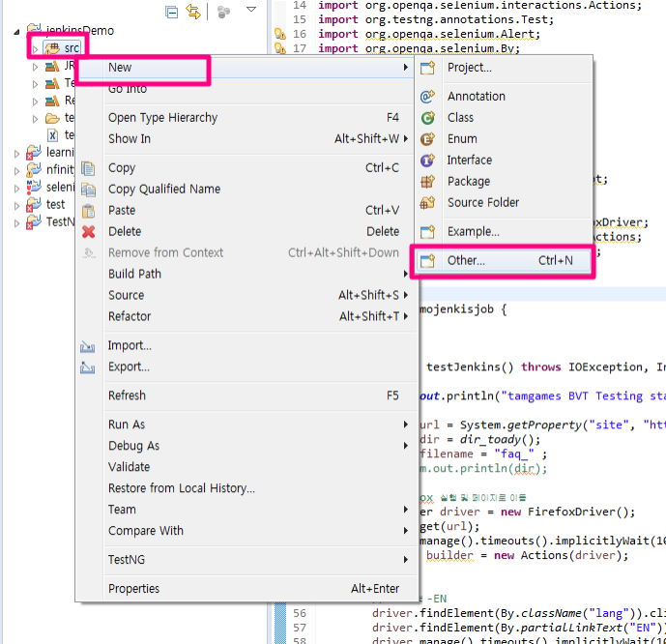666x644 pixels.
Task: Select Project... in the New submenu
Action: 469,67
